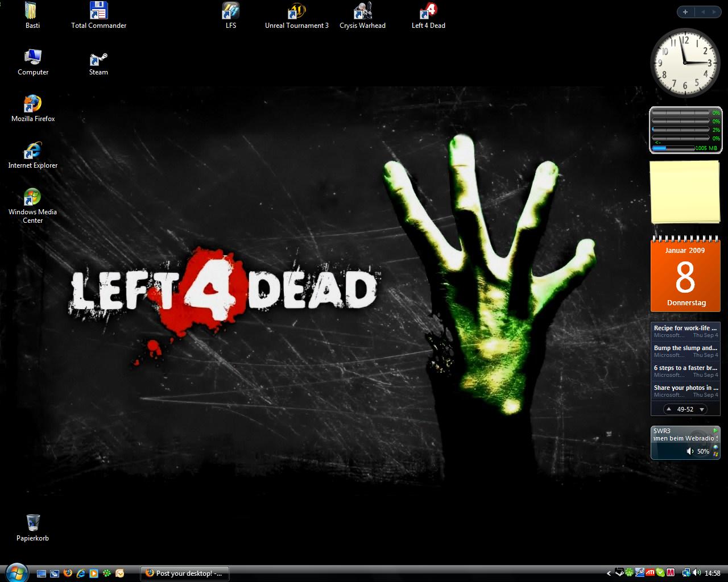Screen dimensions: 728x582
Task: Click the Windows flag icon on the radio gadget
Action: (715, 455)
